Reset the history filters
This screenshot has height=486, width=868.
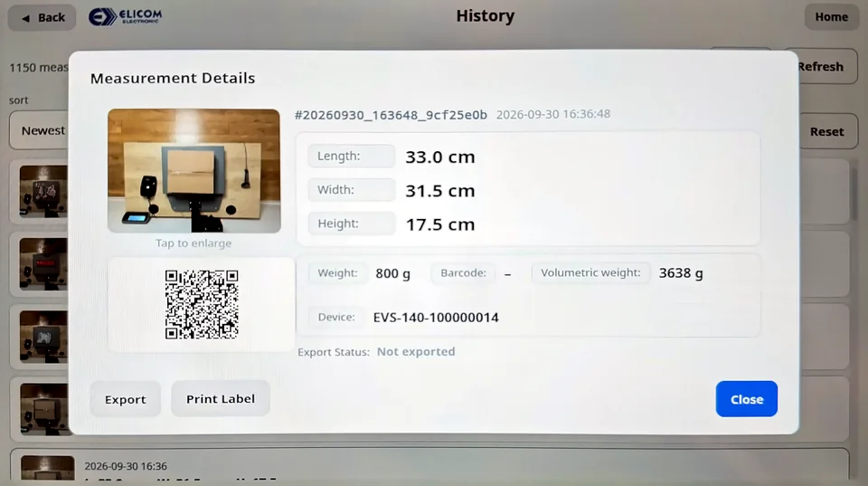(827, 131)
